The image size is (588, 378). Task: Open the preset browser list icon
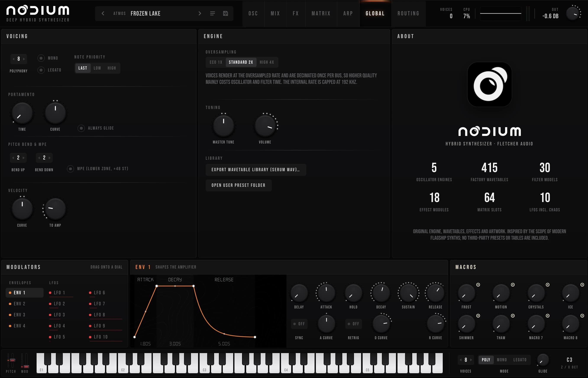pyautogui.click(x=213, y=13)
